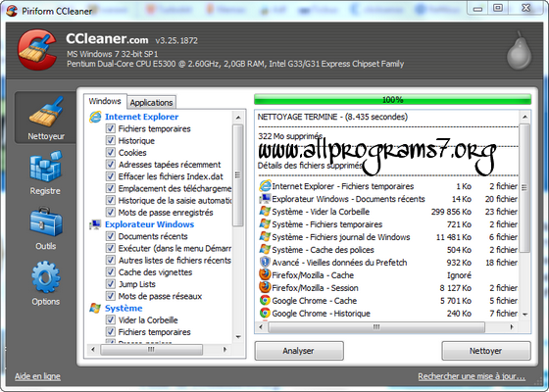Click icon of Fichiers journal de Windows result
This screenshot has height=392, width=549.
(265, 237)
